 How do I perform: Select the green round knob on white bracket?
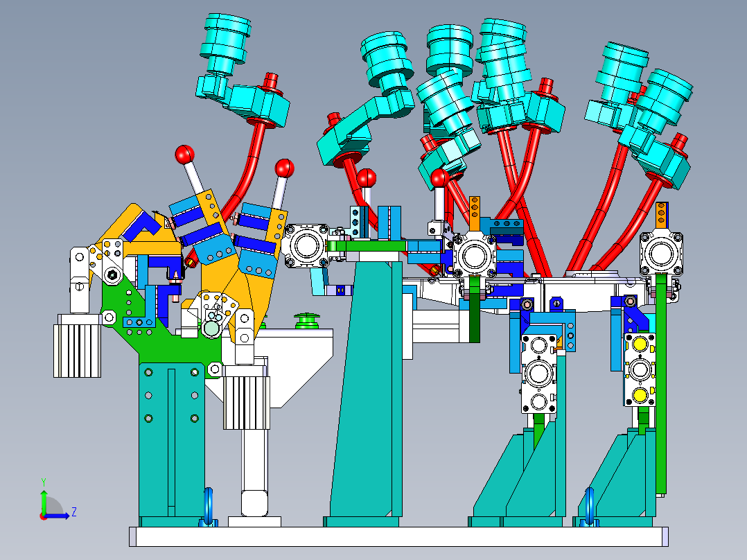[x=306, y=321]
